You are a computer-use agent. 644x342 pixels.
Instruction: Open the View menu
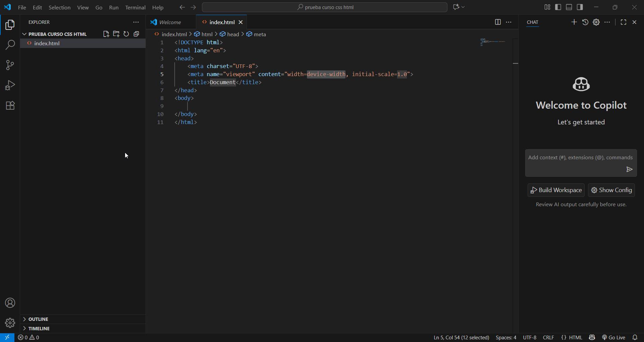tap(83, 7)
